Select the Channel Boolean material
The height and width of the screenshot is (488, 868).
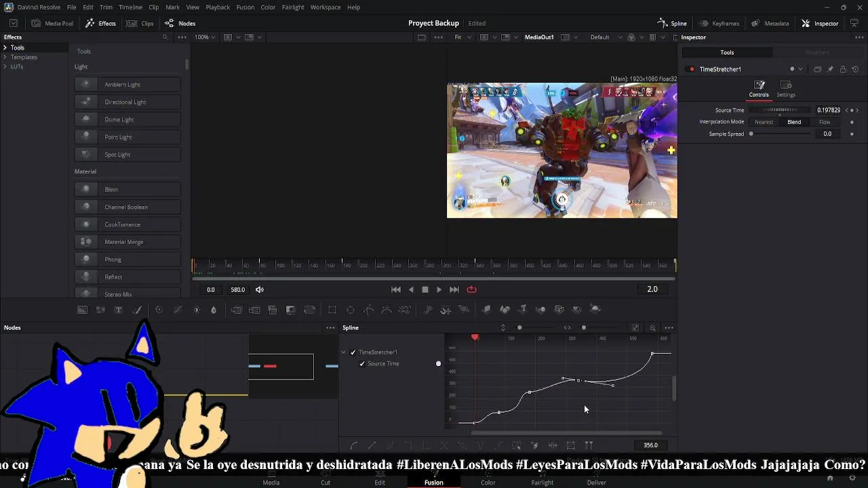[127, 207]
